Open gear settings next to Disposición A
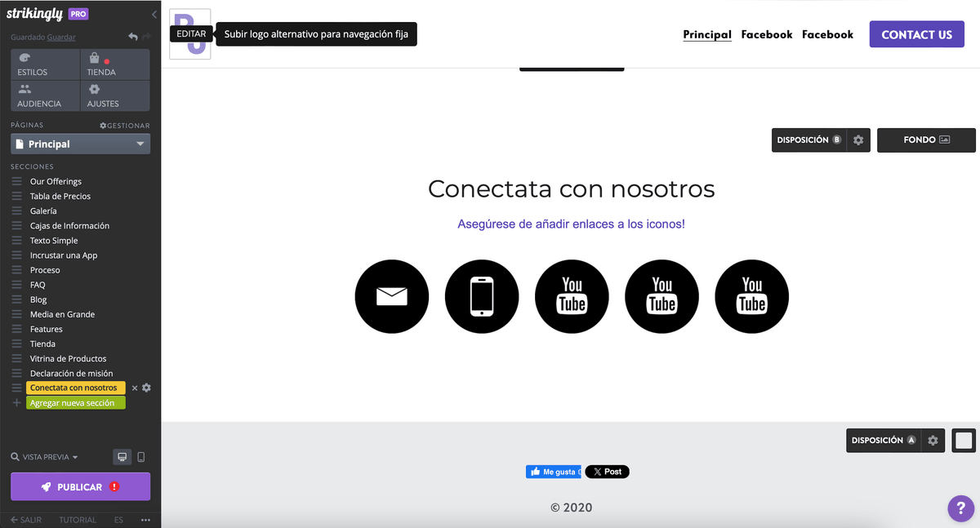 click(x=933, y=441)
